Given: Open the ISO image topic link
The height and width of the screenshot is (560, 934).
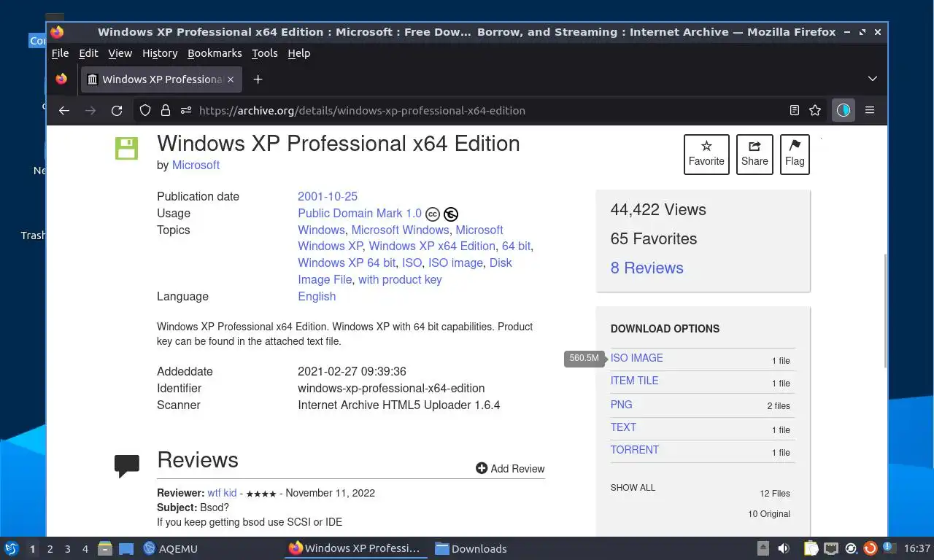Looking at the screenshot, I should (455, 263).
